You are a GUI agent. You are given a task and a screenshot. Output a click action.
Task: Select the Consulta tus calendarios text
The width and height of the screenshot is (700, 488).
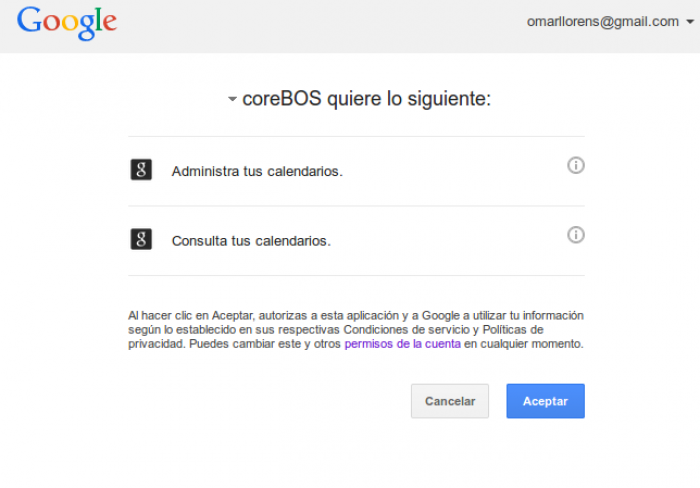251,241
